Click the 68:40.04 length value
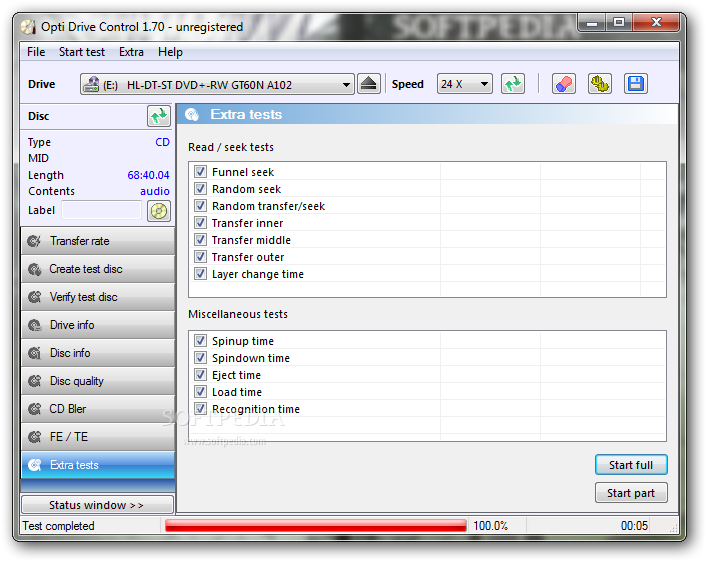The width and height of the screenshot is (707, 562). point(148,175)
